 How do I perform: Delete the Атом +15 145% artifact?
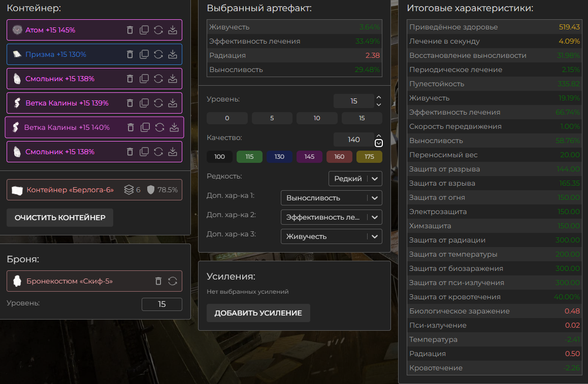click(x=130, y=30)
